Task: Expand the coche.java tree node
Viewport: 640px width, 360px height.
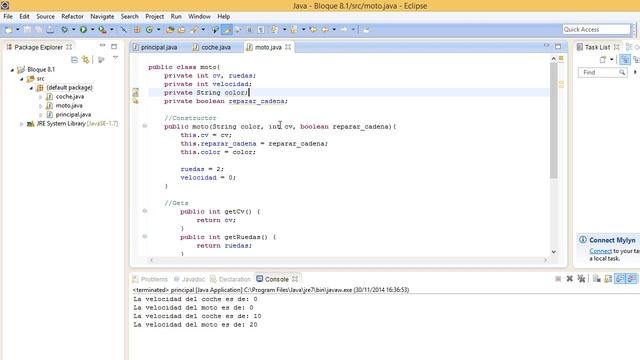Action: point(40,97)
